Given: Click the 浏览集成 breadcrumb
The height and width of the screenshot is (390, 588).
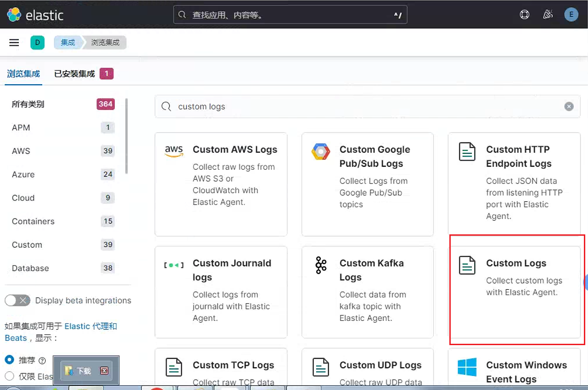Looking at the screenshot, I should pos(105,43).
